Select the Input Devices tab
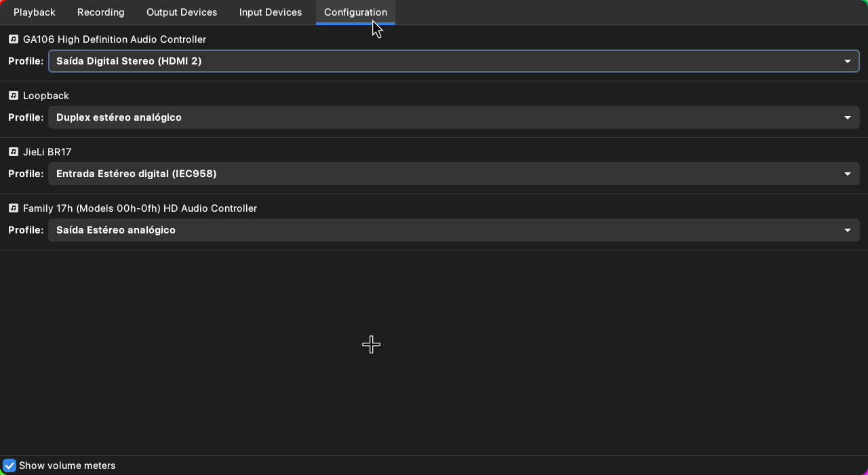This screenshot has width=868, height=475. click(271, 12)
